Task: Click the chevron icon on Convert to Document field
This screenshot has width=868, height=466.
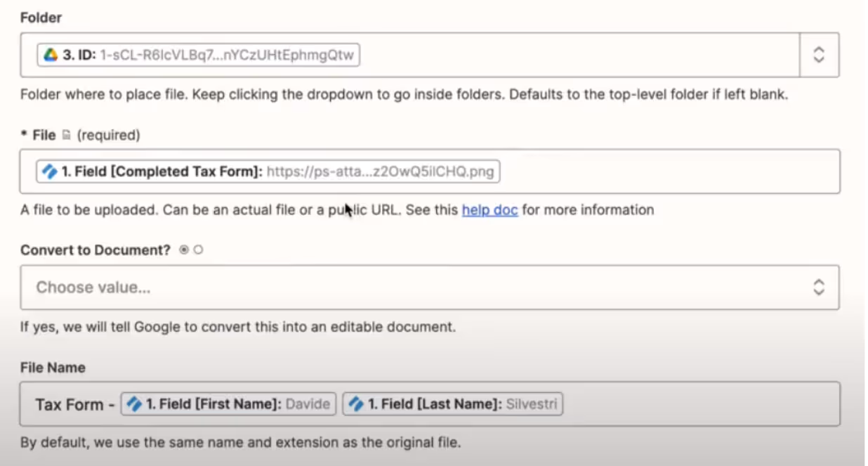Action: (x=819, y=287)
